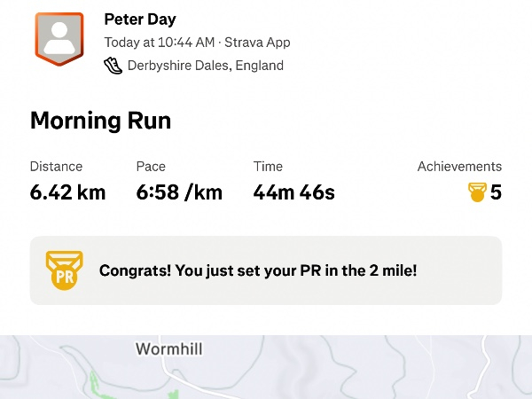The width and height of the screenshot is (532, 399).
Task: Click the 6:58 /km pace stat
Action: tap(179, 192)
